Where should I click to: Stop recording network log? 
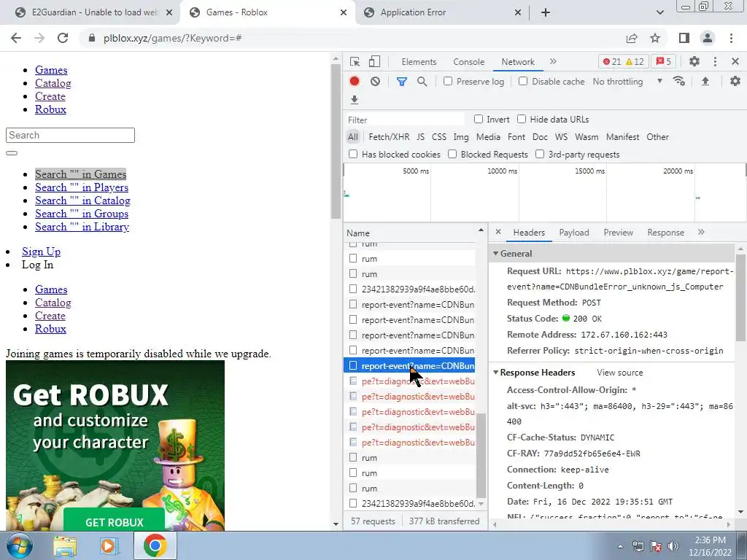click(354, 82)
